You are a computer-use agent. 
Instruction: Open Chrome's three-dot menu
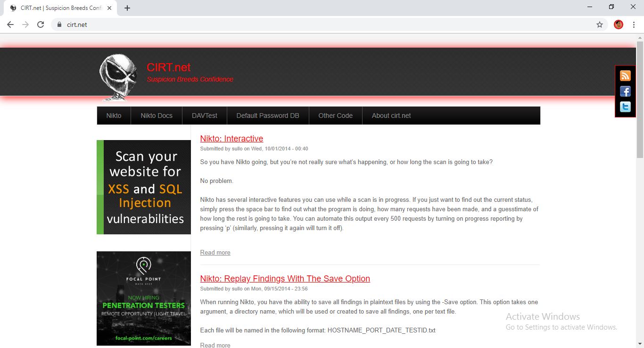click(634, 24)
